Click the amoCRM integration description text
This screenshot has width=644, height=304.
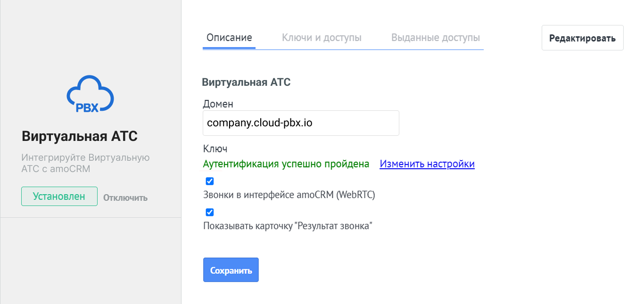[85, 163]
